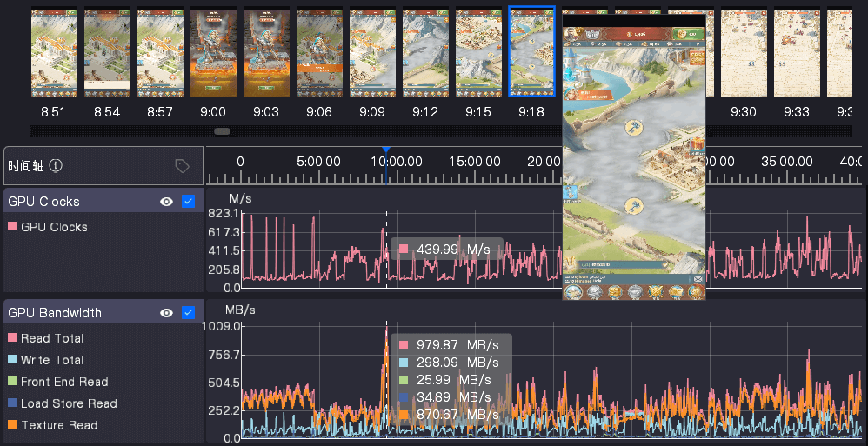Uncheck the GPU Bandwidth checkbox
Viewport: 868px width, 446px height.
tap(188, 313)
